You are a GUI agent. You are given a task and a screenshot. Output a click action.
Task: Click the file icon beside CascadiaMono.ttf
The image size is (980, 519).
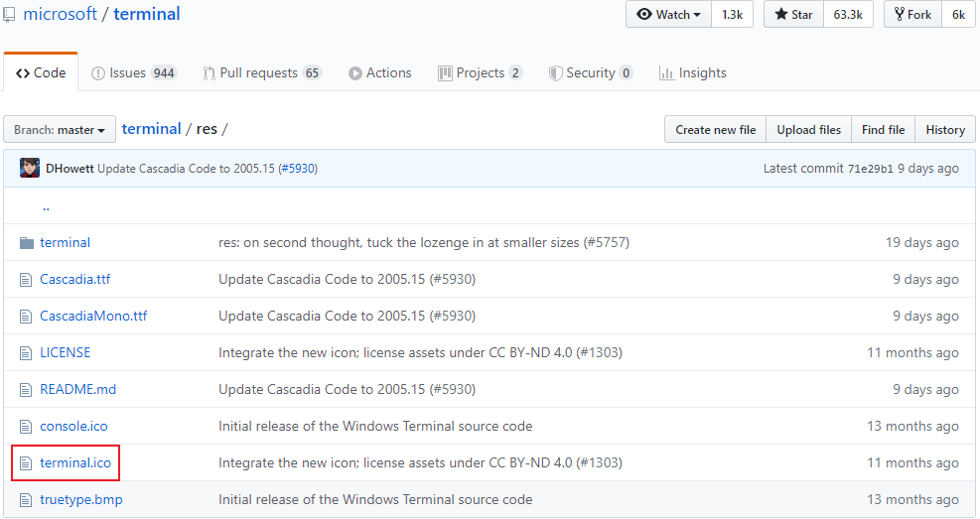coord(26,317)
